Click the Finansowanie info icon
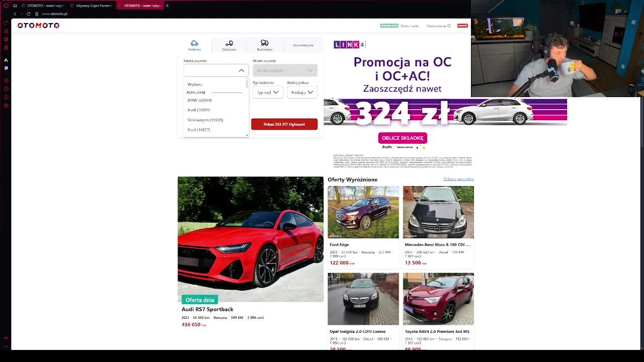 [449, 26]
